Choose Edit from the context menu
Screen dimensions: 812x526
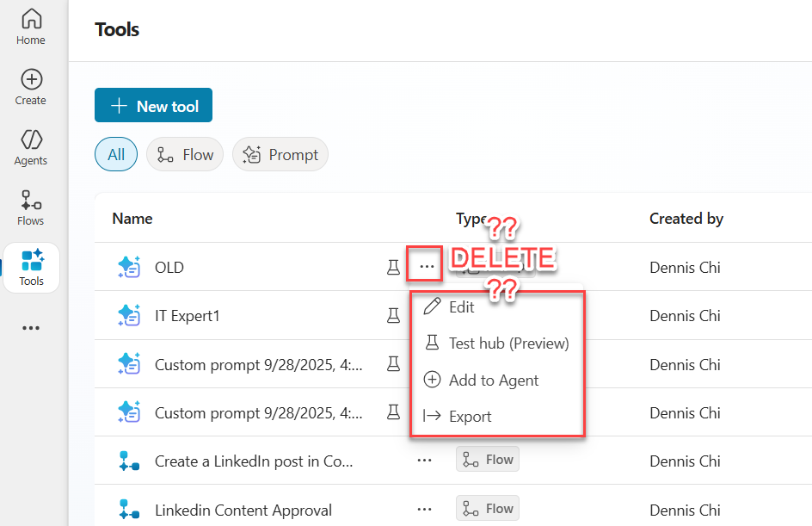click(461, 307)
